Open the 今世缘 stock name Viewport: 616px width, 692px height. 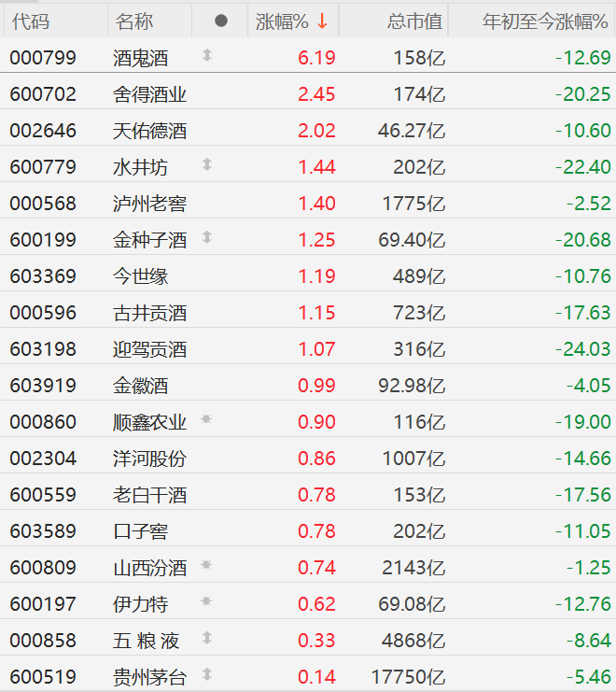(x=141, y=276)
